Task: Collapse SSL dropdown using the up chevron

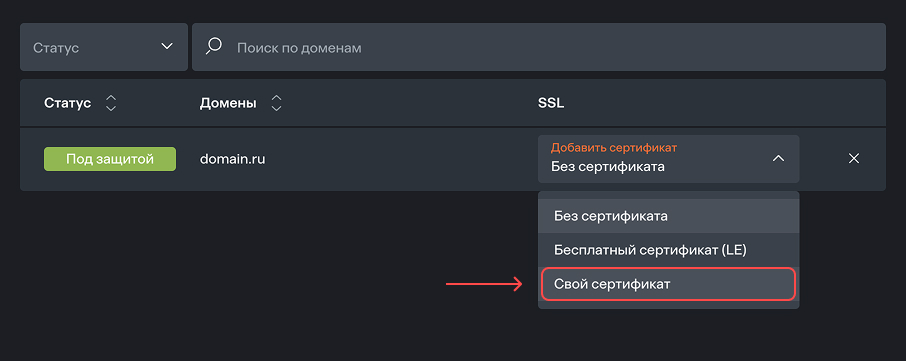Action: click(x=778, y=158)
